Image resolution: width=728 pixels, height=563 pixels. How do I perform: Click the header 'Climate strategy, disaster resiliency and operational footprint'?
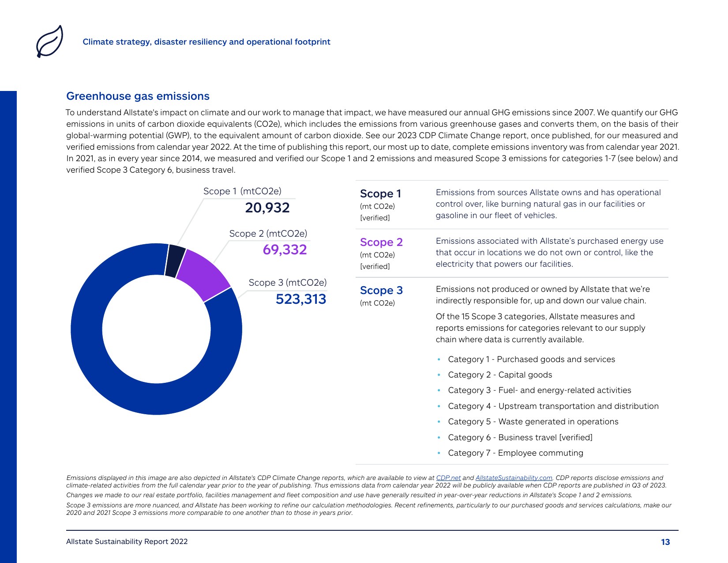[x=206, y=42]
